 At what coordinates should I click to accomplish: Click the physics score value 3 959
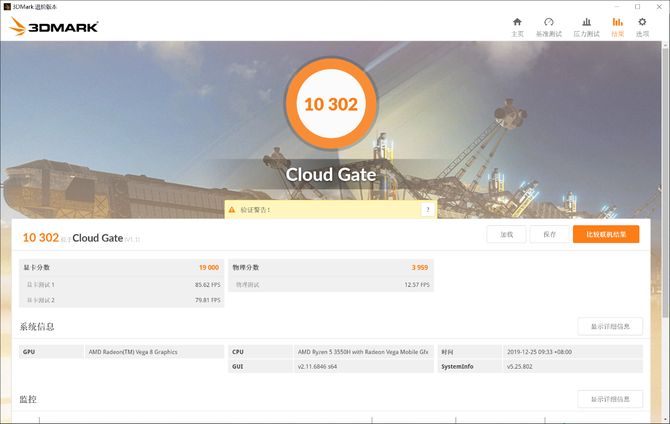420,267
